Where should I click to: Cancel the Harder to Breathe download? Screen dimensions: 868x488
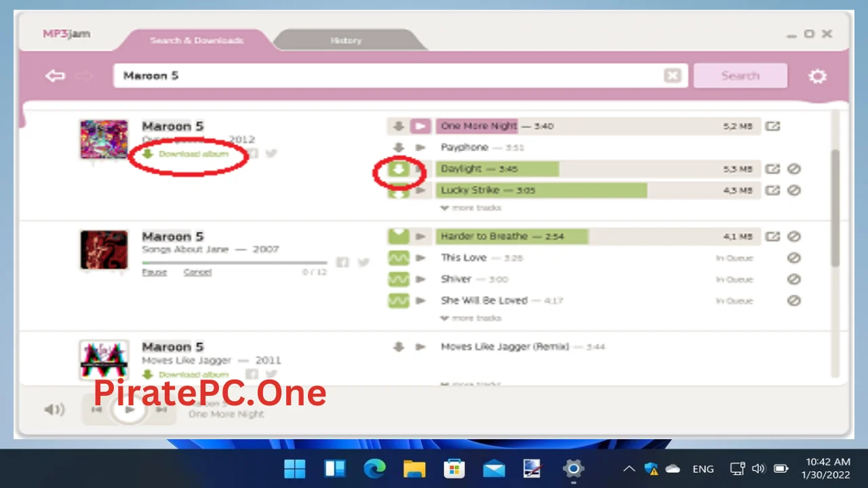tap(794, 237)
